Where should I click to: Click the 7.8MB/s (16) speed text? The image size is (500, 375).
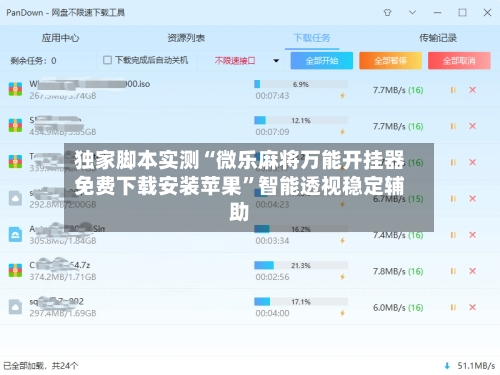click(398, 271)
